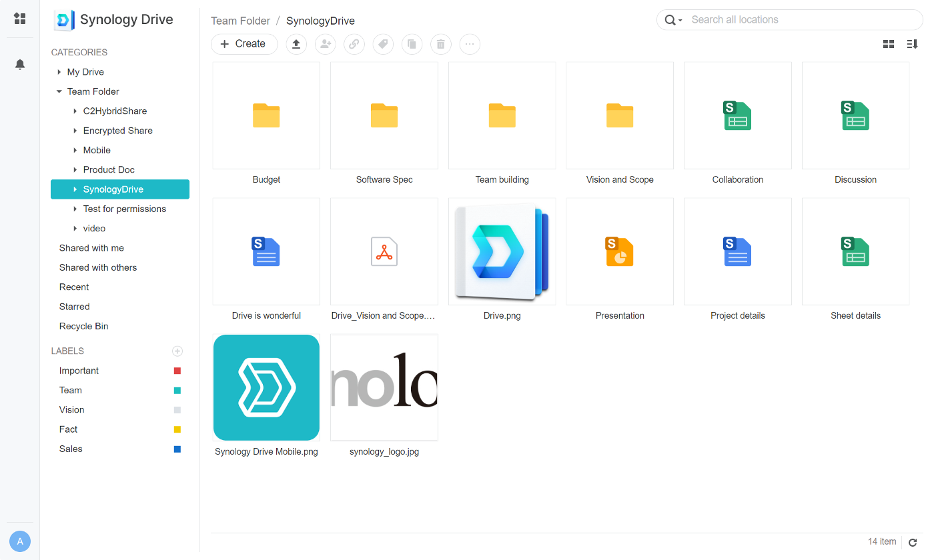Viewport: 934px width, 560px height.
Task: Open the search scope dropdown
Action: 679,20
